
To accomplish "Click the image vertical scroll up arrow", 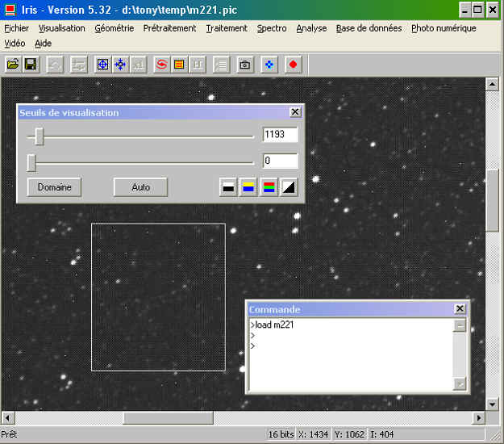I will point(492,84).
